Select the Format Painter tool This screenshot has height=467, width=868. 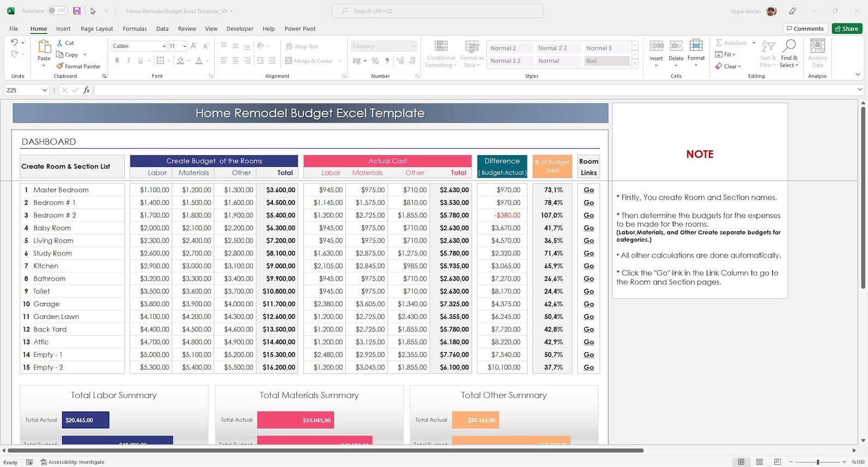pos(78,66)
